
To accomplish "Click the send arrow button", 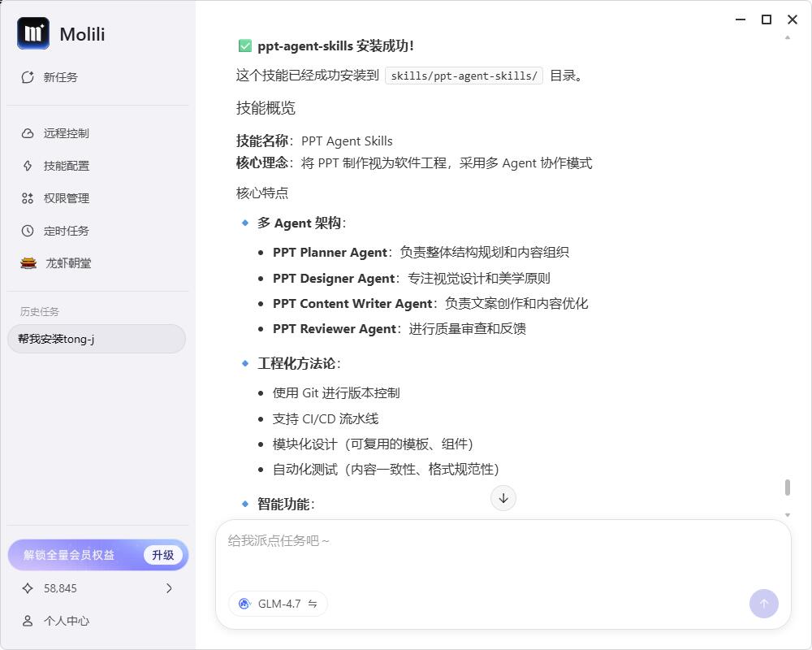I will click(763, 604).
